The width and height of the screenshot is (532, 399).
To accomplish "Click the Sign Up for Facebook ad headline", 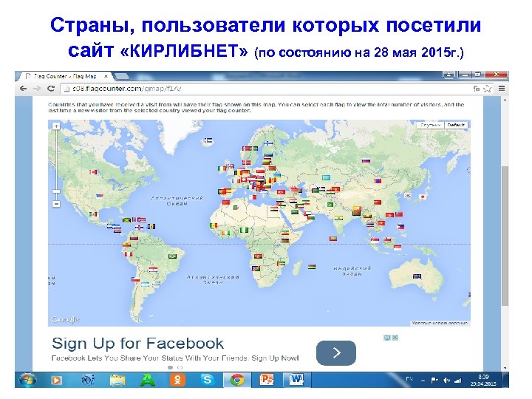I will [137, 343].
